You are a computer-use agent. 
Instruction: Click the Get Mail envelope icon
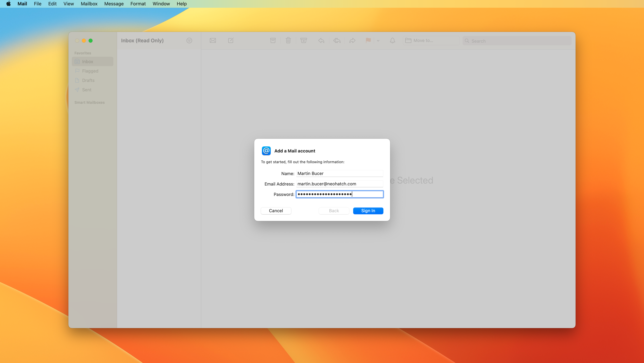click(x=213, y=41)
